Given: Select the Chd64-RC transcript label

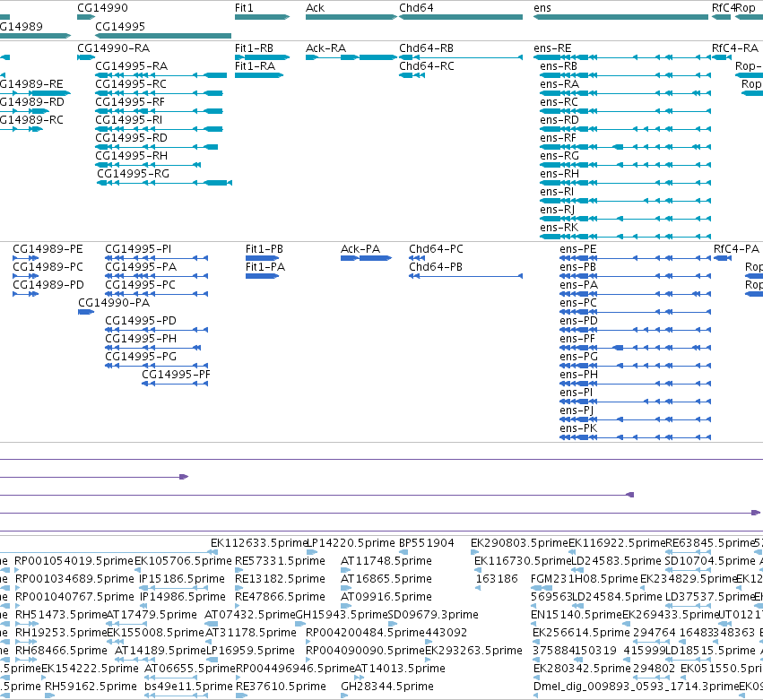Looking at the screenshot, I should (426, 66).
